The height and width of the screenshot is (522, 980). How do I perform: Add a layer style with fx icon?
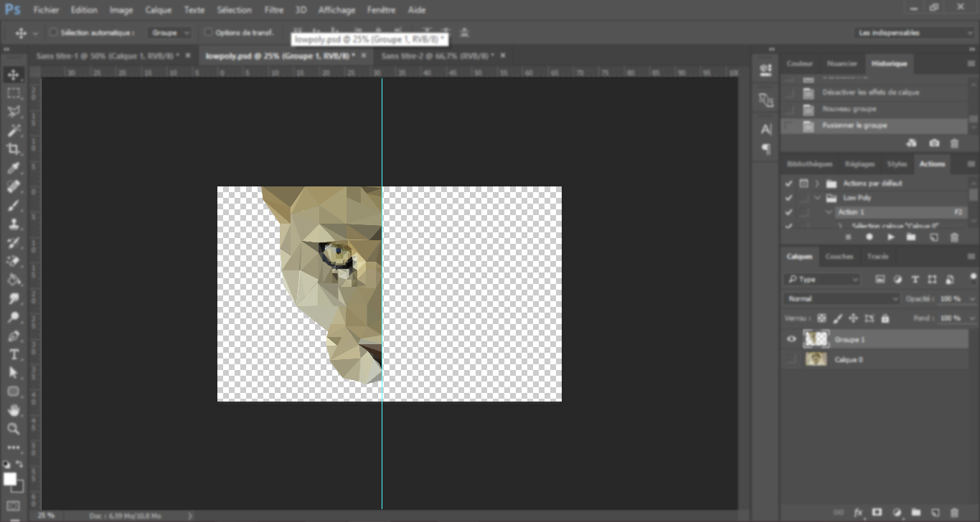coord(857,512)
